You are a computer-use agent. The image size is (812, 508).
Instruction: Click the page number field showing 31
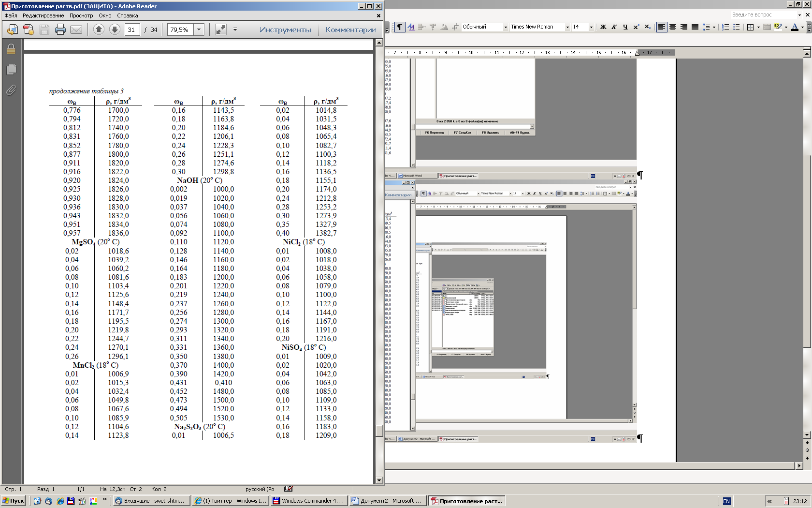pos(132,30)
